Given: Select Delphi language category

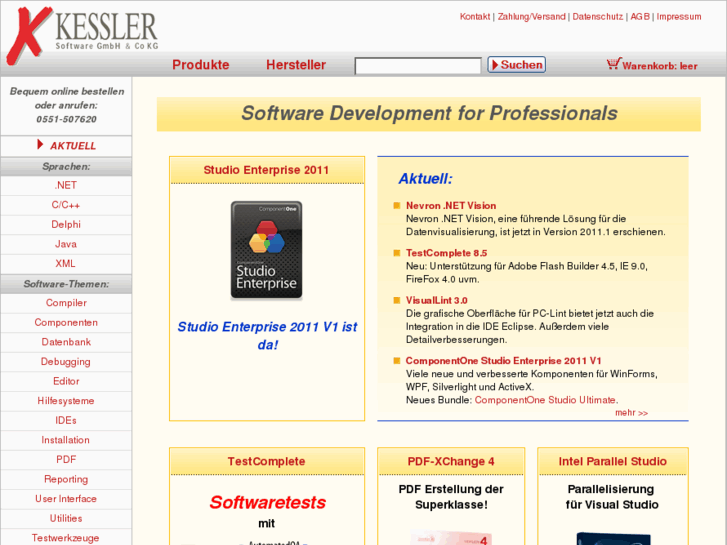Looking at the screenshot, I should 66,224.
